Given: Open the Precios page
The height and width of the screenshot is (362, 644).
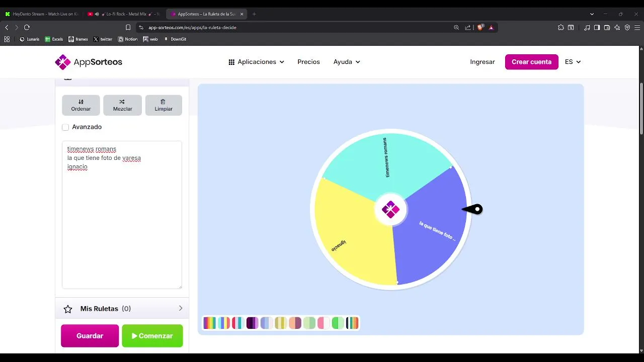Looking at the screenshot, I should coord(308,62).
